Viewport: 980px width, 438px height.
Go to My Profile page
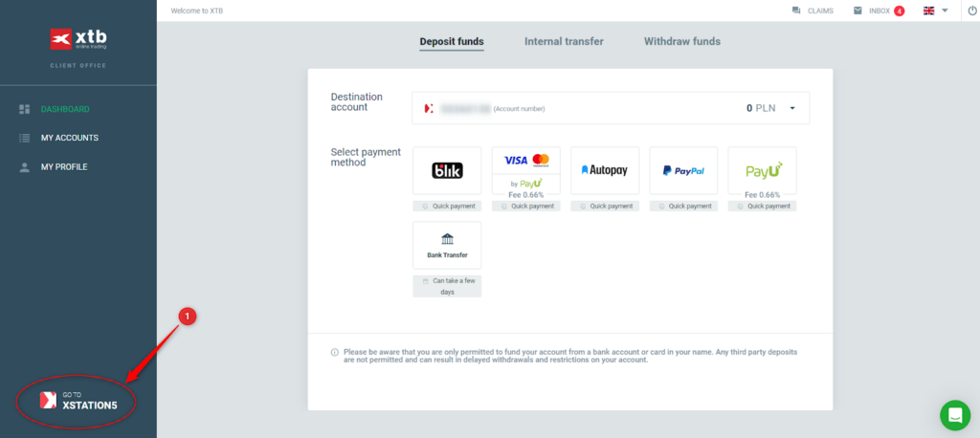tap(63, 166)
